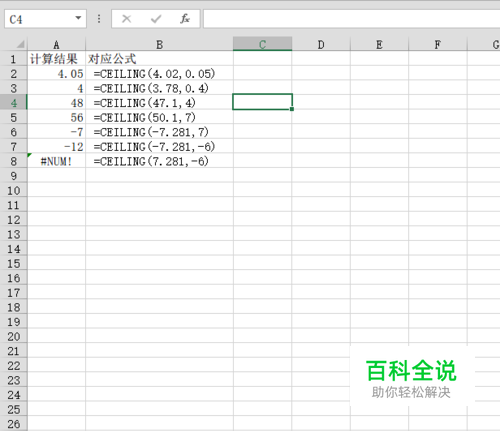Open the insert function fx icon
The height and width of the screenshot is (431, 500).
185,19
